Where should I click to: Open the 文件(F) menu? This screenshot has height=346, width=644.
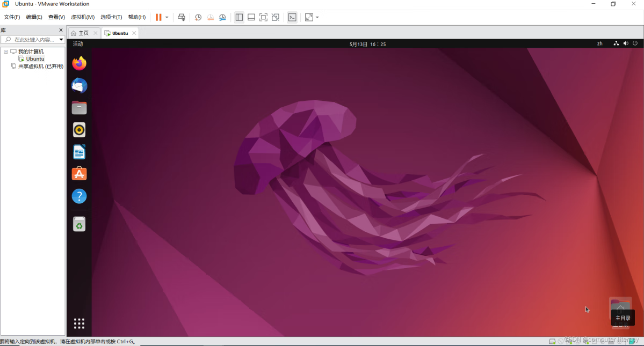(12, 17)
